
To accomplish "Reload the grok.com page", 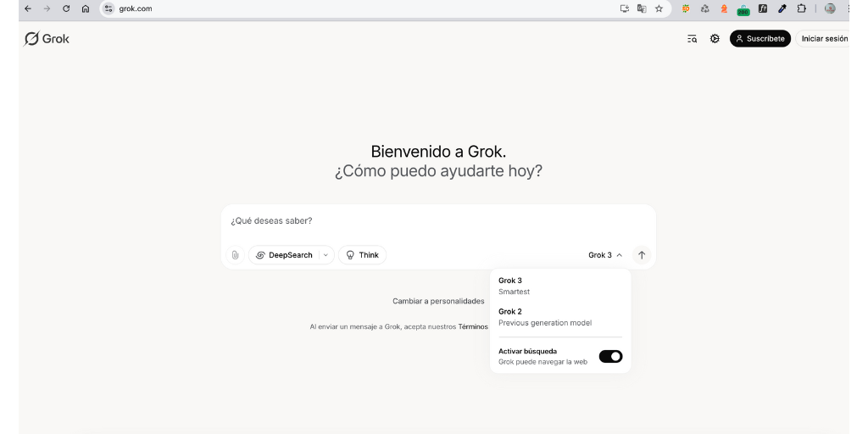I will tap(66, 8).
